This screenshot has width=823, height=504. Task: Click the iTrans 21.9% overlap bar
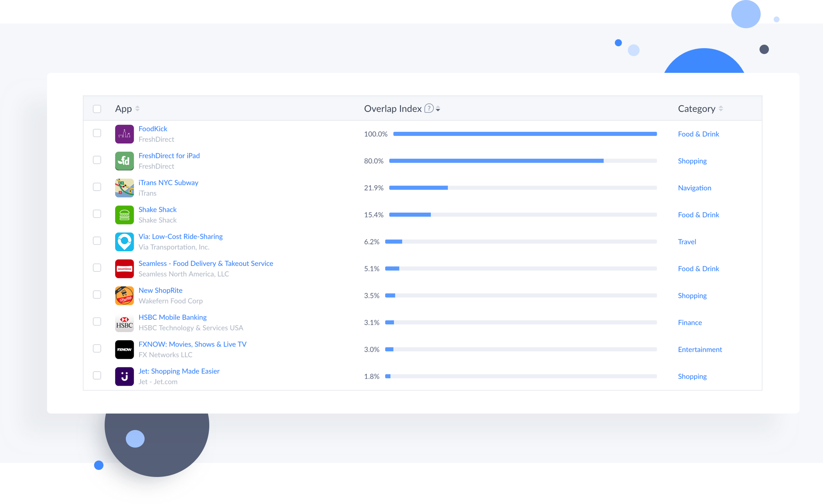(523, 188)
